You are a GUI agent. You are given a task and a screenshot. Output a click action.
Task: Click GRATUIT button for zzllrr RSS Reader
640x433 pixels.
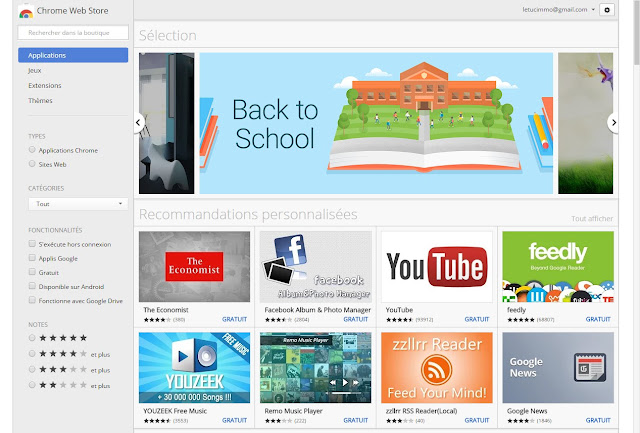477,420
